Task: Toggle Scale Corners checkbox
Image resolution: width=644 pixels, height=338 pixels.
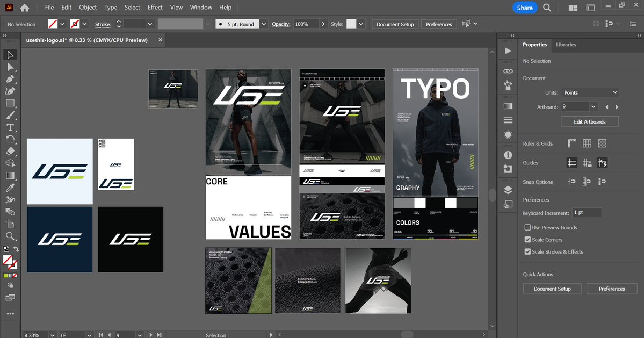Action: (x=528, y=240)
